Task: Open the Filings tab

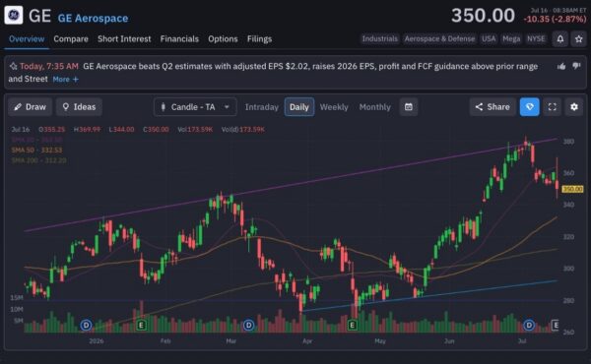Action: (x=259, y=38)
